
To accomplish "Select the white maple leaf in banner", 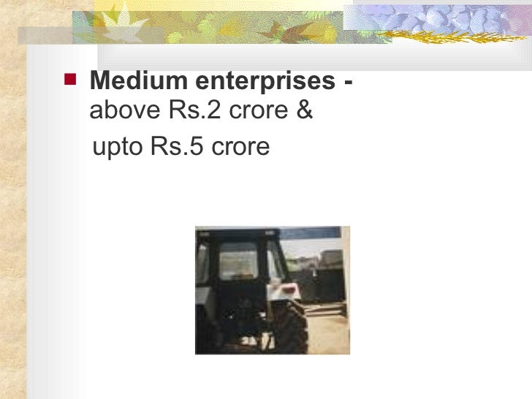I will 123,26.
